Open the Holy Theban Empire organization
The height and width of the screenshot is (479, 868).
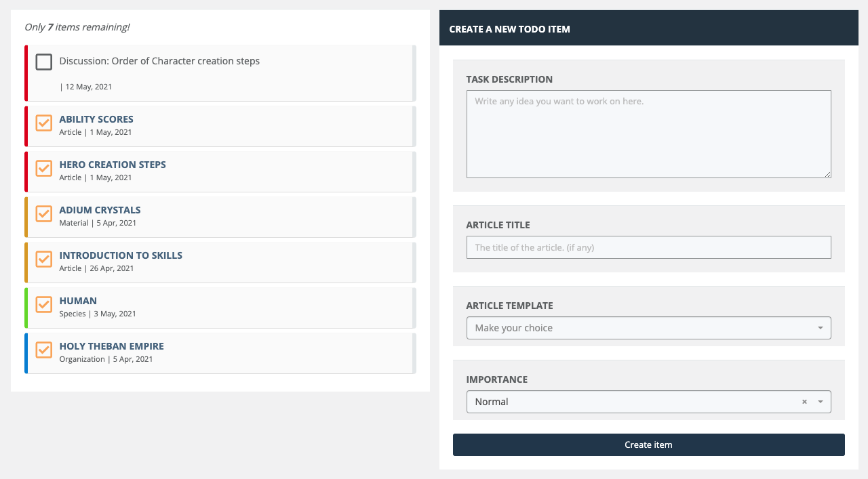click(111, 346)
